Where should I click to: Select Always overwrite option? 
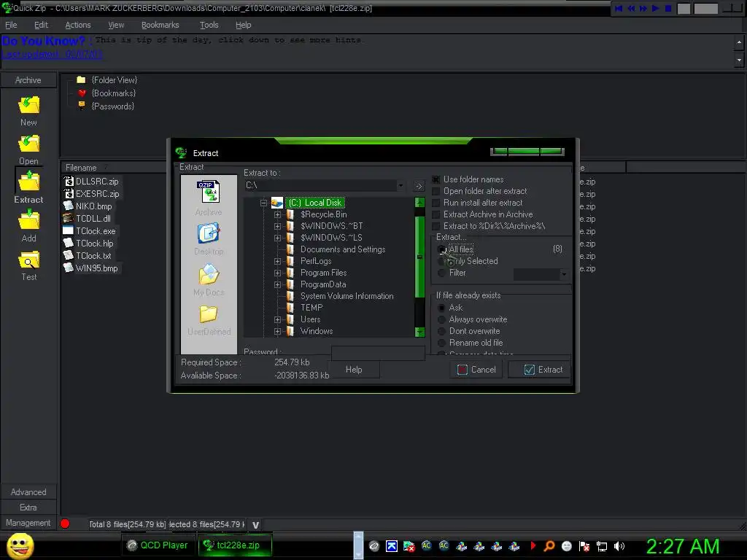pos(441,319)
